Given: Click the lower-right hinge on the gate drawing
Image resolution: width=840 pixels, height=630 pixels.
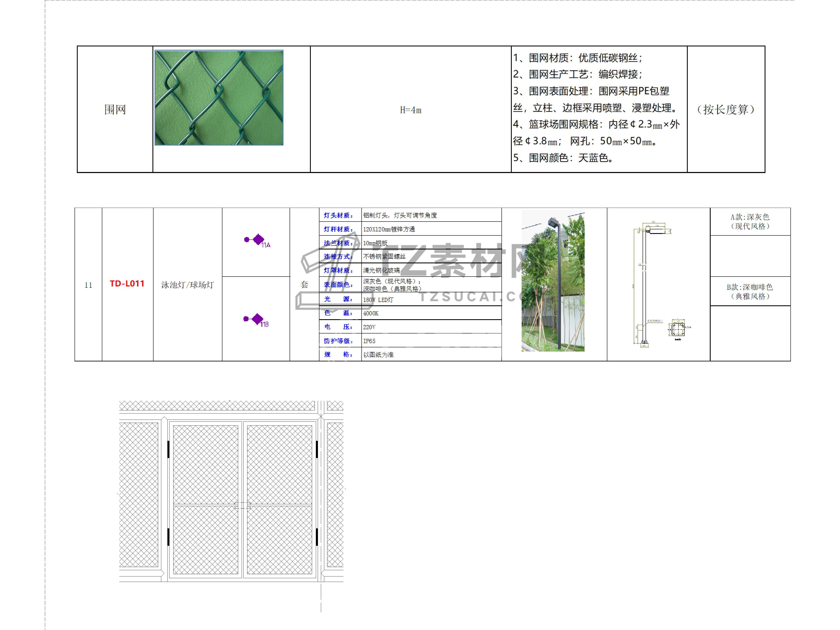Looking at the screenshot, I should [317, 537].
